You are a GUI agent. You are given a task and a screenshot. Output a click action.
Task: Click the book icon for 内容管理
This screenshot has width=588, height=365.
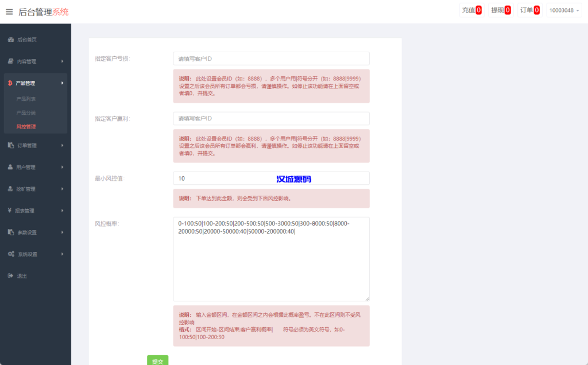pyautogui.click(x=10, y=61)
